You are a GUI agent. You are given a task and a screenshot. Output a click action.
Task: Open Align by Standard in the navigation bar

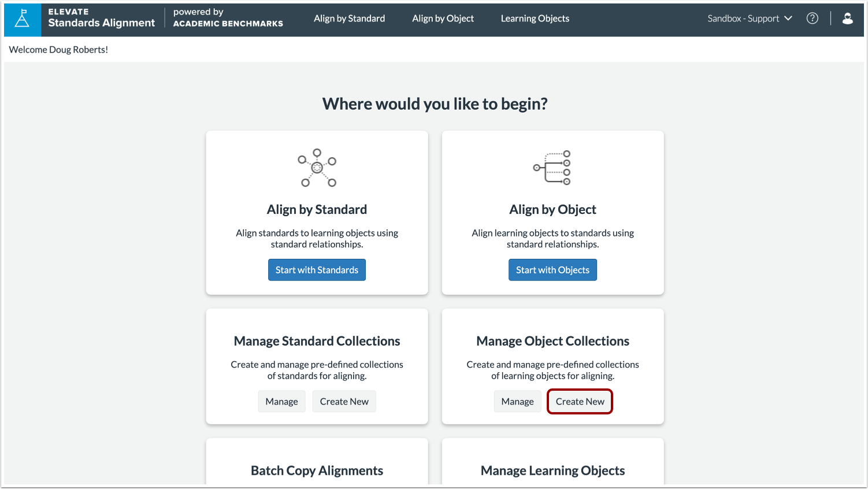349,18
